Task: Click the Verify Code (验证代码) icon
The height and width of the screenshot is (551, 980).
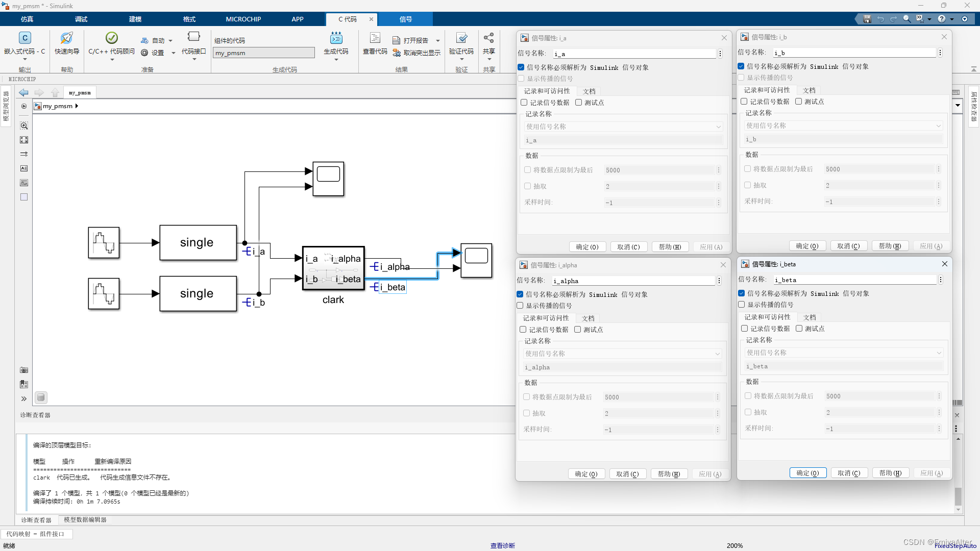Action: pos(461,38)
